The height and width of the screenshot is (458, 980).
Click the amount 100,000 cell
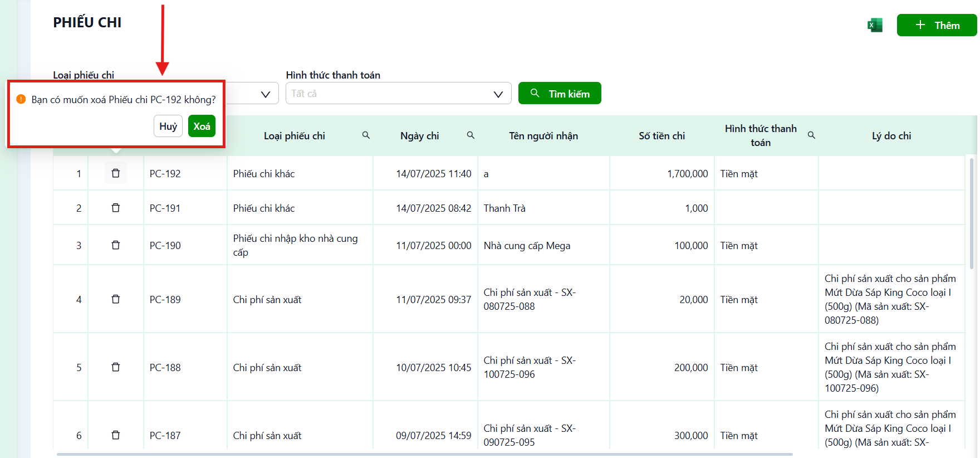[x=661, y=245]
